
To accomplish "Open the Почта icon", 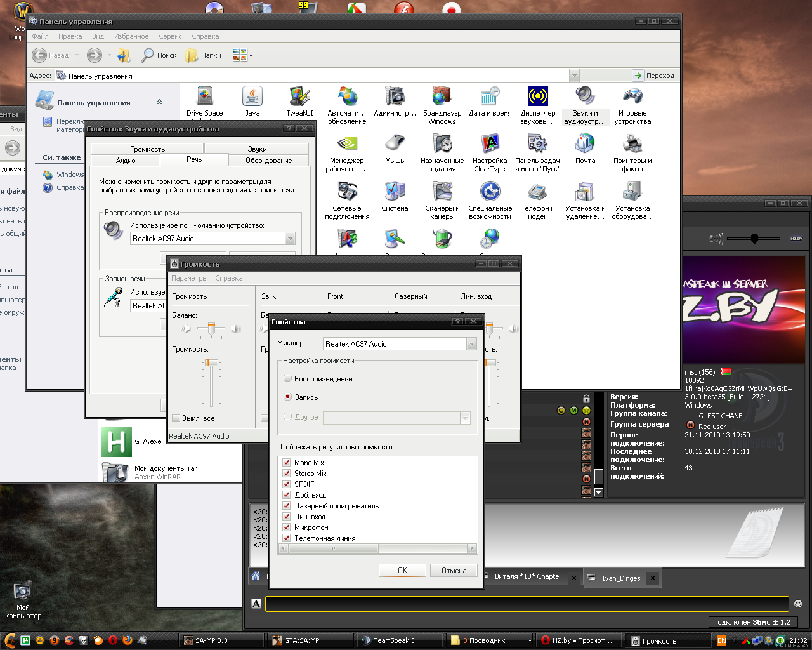I will (x=585, y=149).
